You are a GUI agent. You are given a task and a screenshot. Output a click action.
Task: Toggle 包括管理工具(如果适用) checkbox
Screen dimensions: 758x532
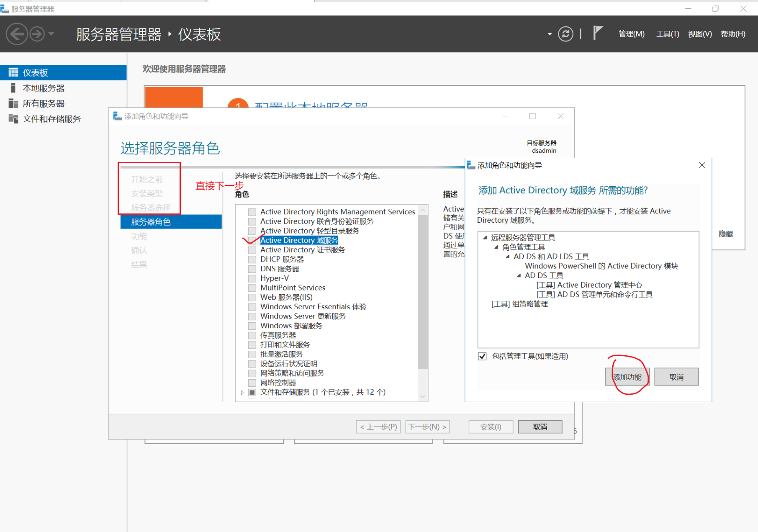(x=482, y=356)
